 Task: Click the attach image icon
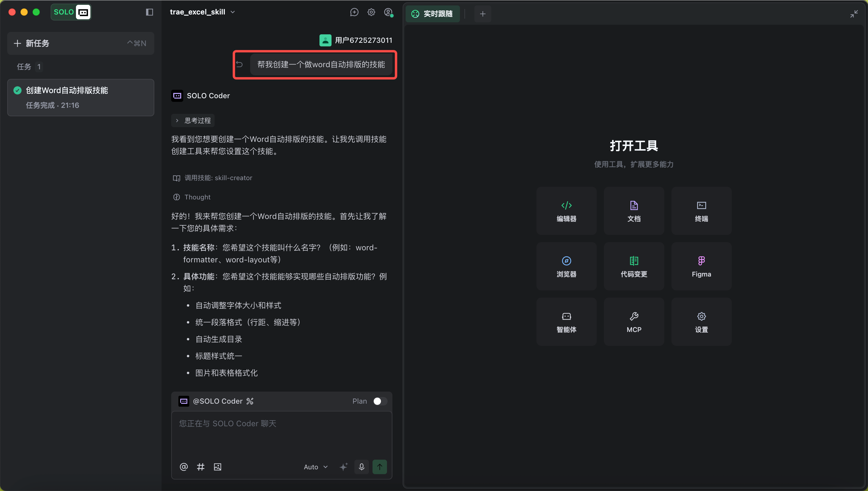[x=218, y=467]
